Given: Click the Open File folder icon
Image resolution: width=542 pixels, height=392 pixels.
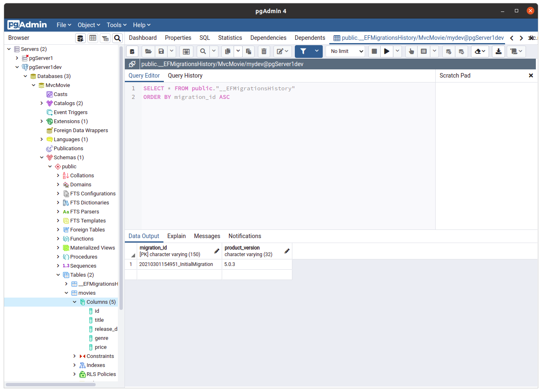Looking at the screenshot, I should coord(148,51).
